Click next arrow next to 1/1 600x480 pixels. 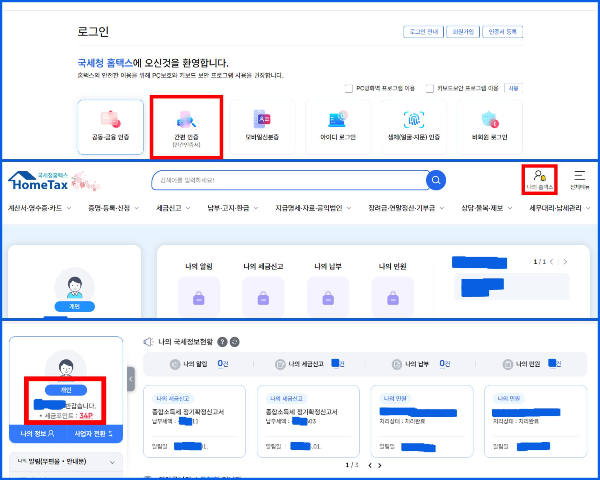[565, 262]
